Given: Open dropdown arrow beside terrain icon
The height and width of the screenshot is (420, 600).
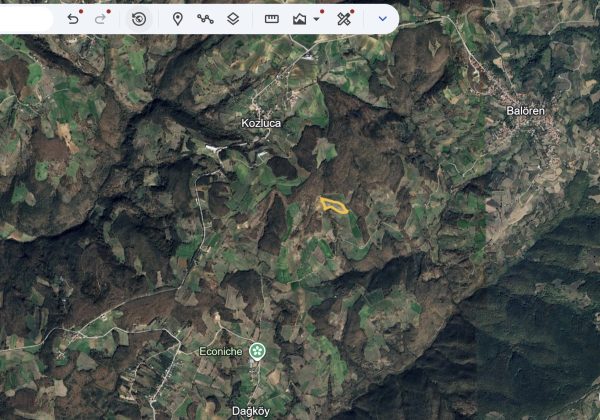Looking at the screenshot, I should click(316, 19).
